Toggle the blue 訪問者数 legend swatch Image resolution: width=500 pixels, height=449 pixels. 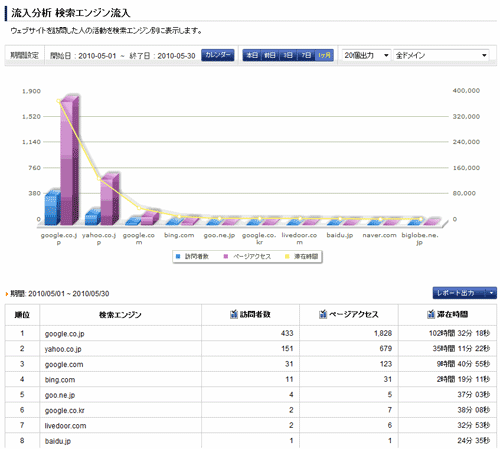pos(178,256)
